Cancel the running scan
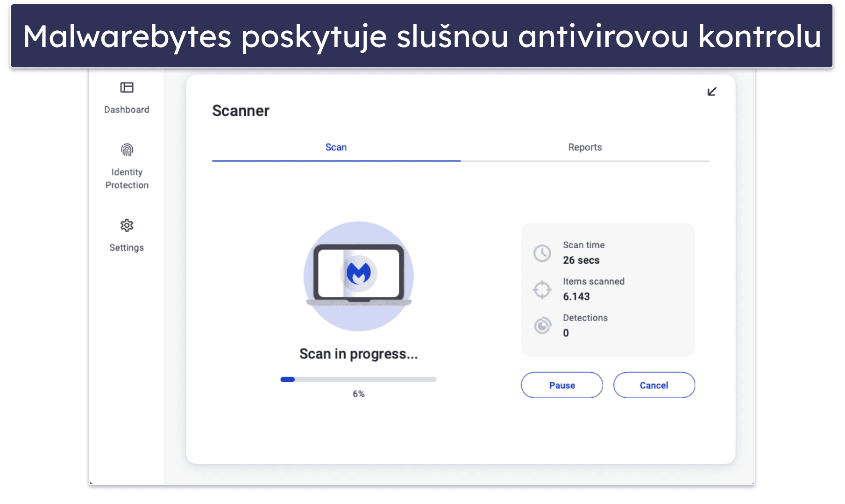This screenshot has width=845, height=504. point(654,385)
